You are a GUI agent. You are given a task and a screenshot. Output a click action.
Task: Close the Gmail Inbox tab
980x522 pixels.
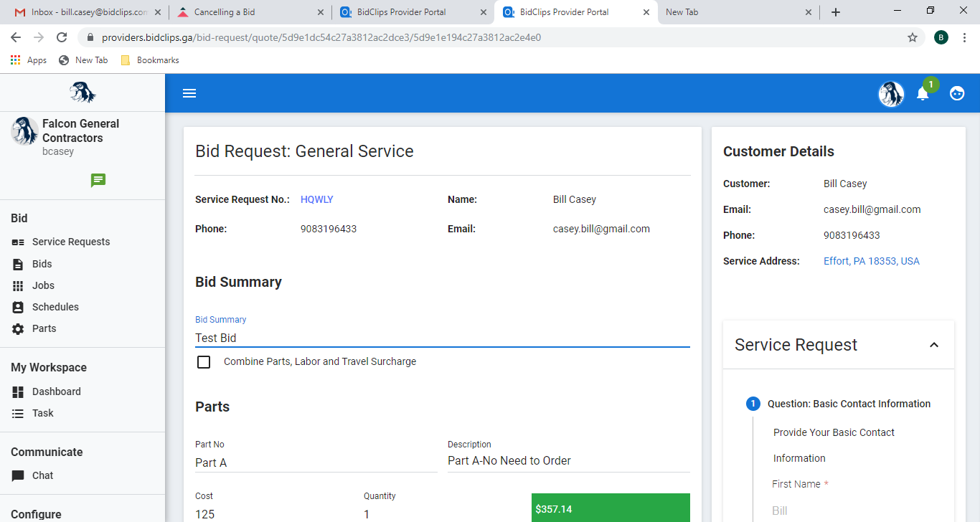point(157,12)
